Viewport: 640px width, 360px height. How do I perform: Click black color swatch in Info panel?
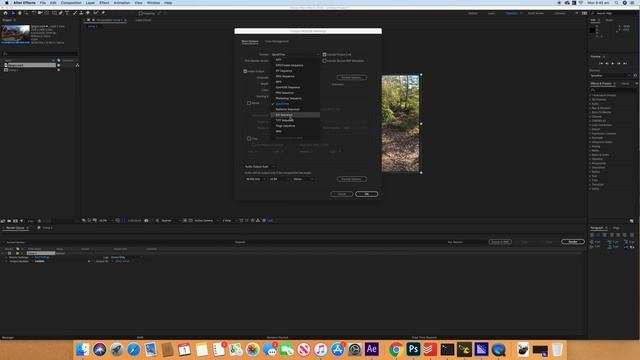click(592, 30)
